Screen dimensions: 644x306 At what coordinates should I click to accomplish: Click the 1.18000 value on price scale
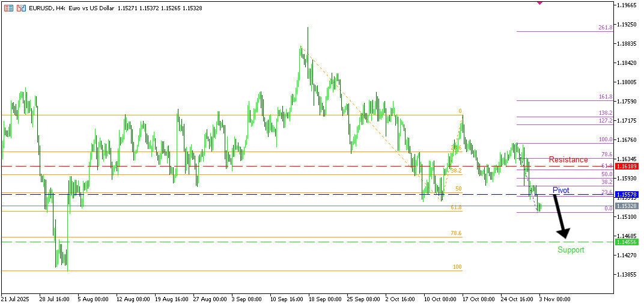[627, 82]
